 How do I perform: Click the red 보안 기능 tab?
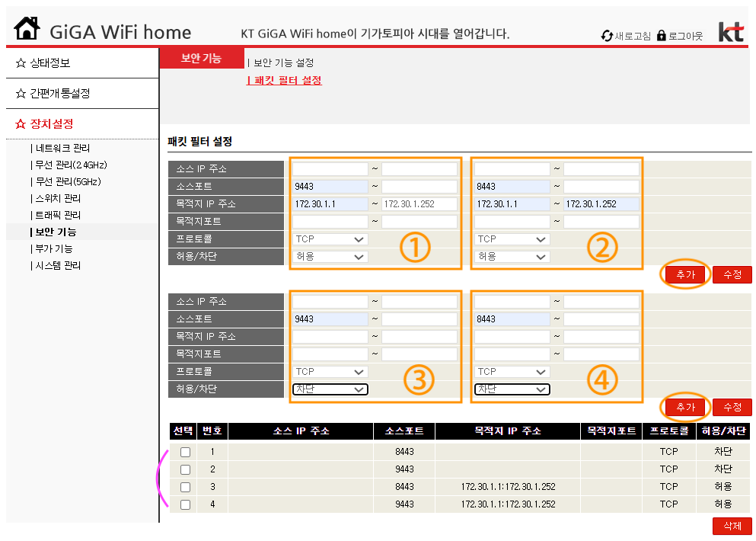[202, 59]
